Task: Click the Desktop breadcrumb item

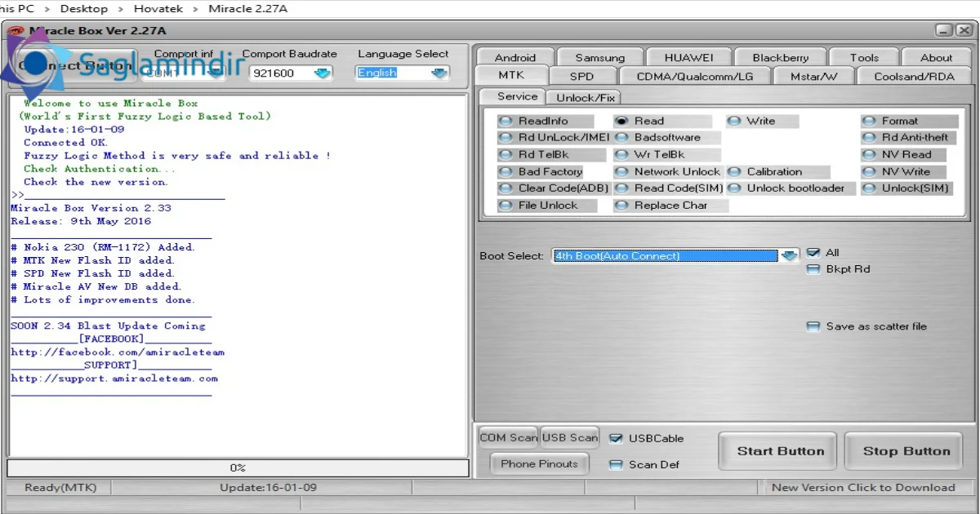Action: pos(83,8)
